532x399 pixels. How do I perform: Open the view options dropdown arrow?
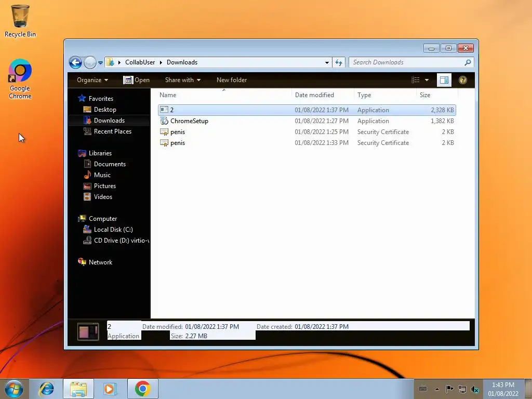click(427, 80)
